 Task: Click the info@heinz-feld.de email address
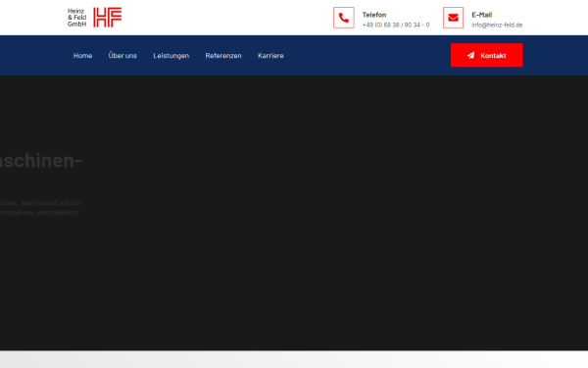pos(497,26)
